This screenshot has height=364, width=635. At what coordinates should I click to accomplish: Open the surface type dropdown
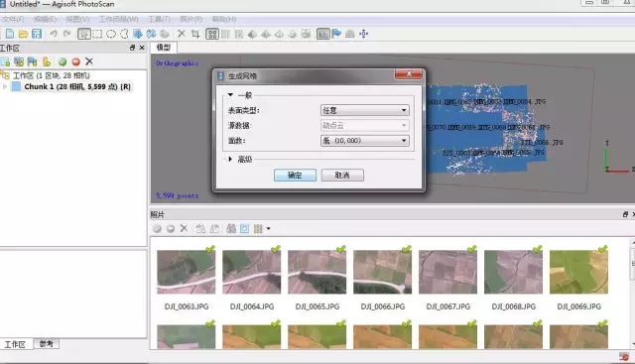coord(365,110)
